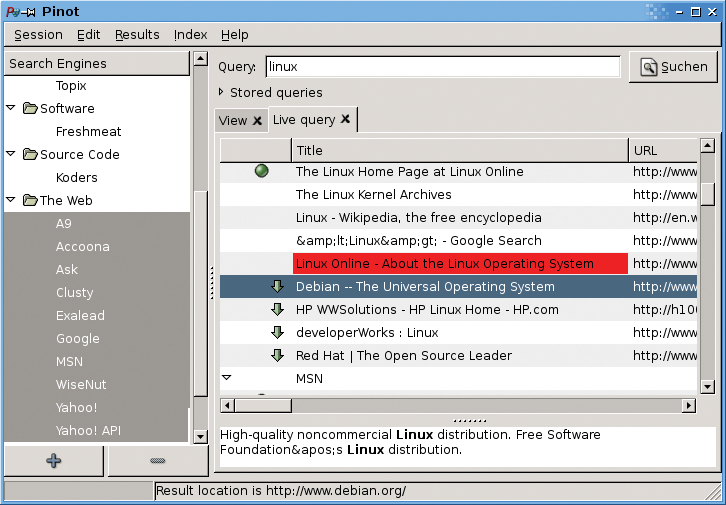Collapse the Software category

coord(11,107)
